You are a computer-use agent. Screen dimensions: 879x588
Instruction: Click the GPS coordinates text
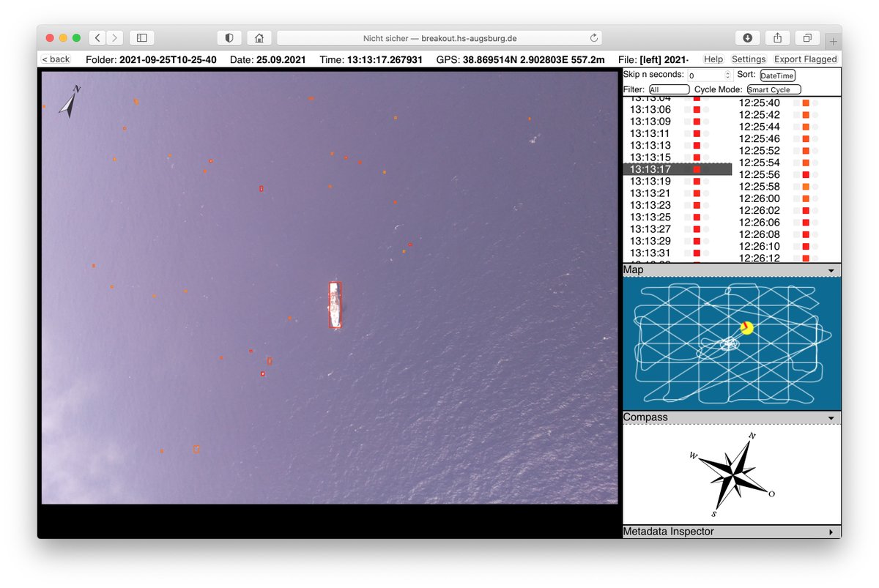(520, 59)
